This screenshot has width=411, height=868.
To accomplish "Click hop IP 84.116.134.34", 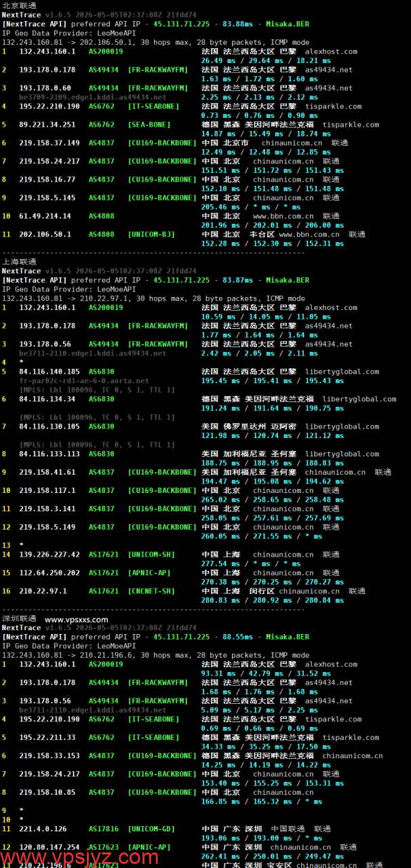I will click(47, 399).
